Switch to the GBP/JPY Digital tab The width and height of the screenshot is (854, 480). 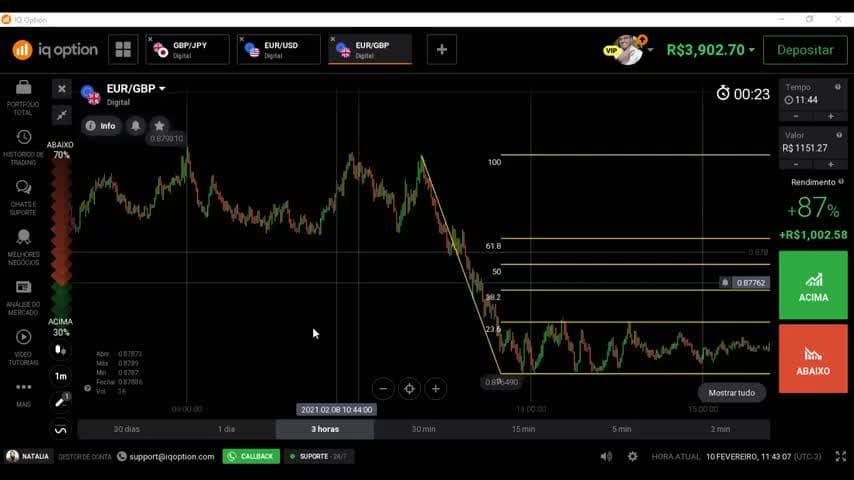coord(188,50)
